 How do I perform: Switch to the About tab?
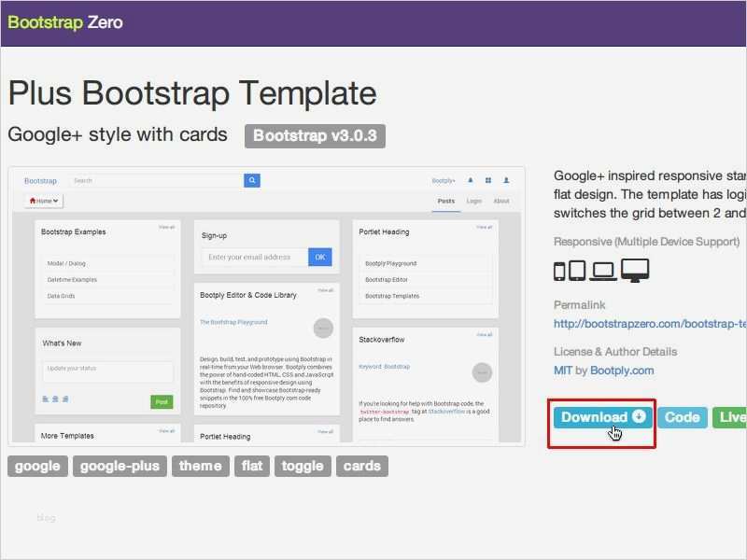pos(500,200)
